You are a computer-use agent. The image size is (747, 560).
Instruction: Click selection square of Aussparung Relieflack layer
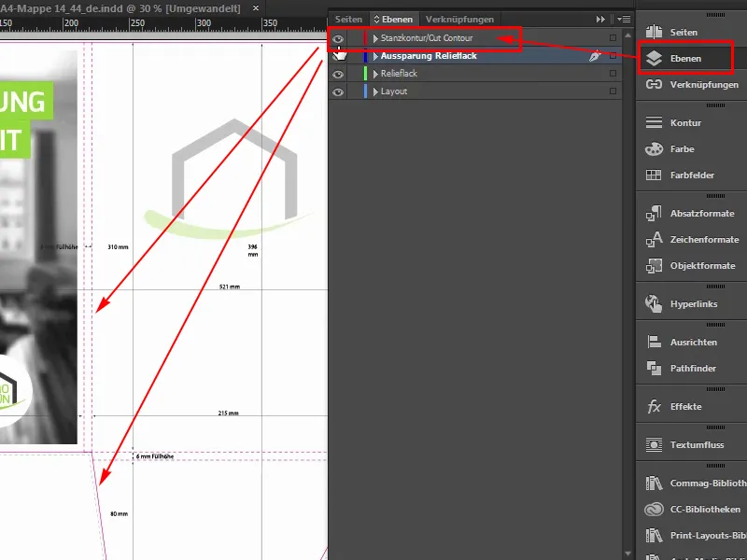click(613, 56)
